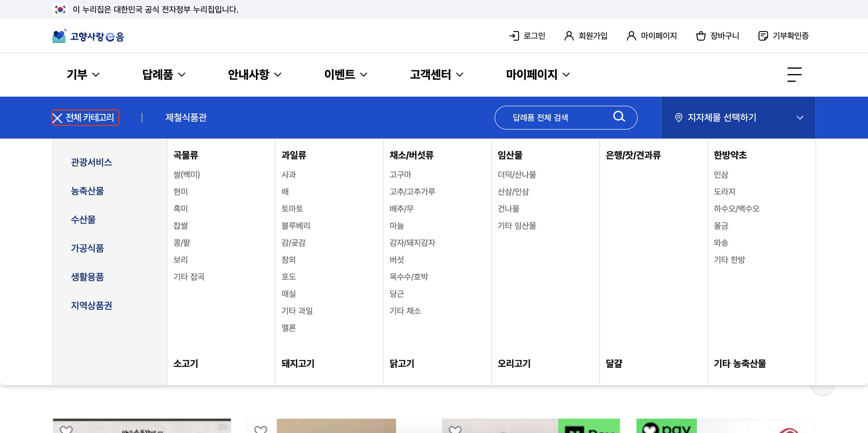Click the 회원가입 person icon
This screenshot has height=433, width=868.
pos(569,36)
